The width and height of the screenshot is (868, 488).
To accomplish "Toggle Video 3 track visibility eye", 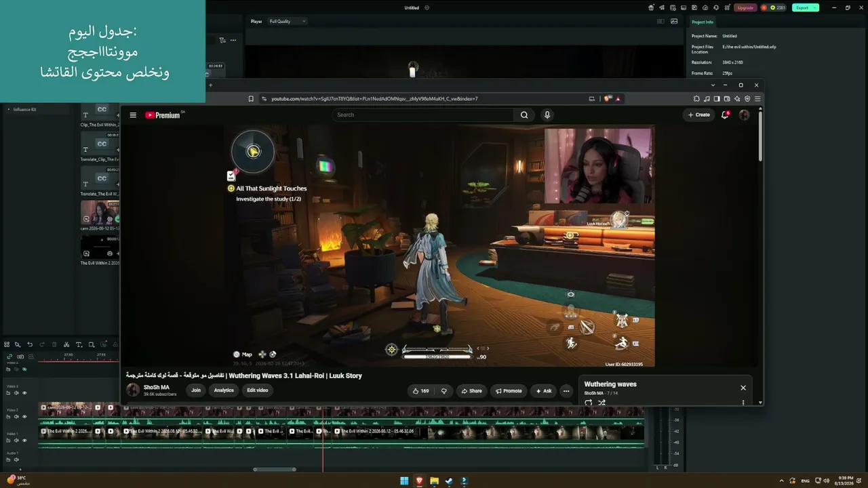I will (24, 393).
